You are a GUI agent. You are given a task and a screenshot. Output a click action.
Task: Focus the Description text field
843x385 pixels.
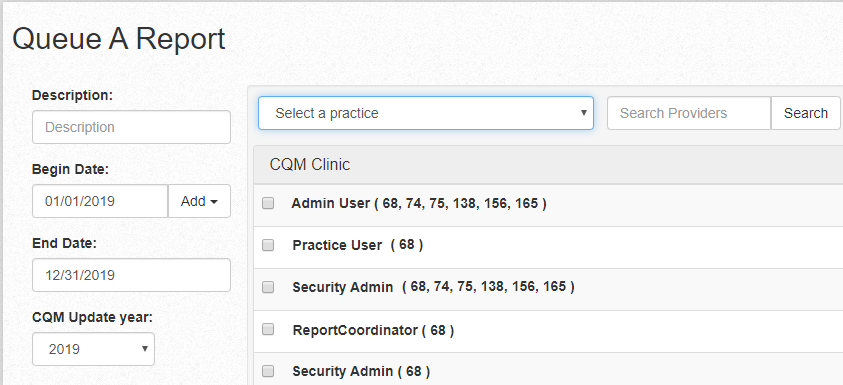[x=131, y=127]
